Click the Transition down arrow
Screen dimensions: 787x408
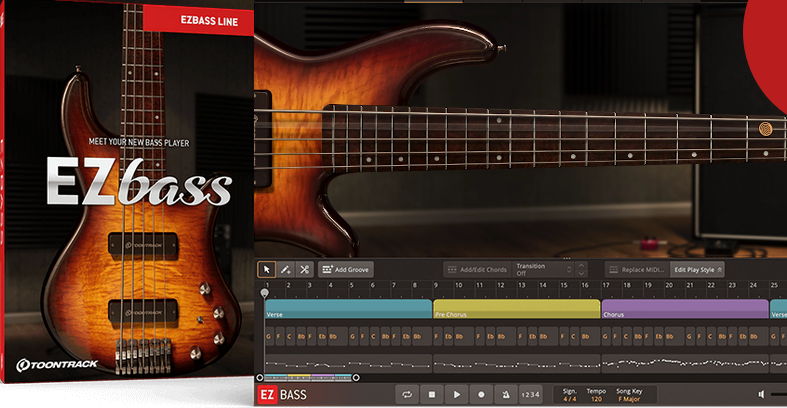581,274
